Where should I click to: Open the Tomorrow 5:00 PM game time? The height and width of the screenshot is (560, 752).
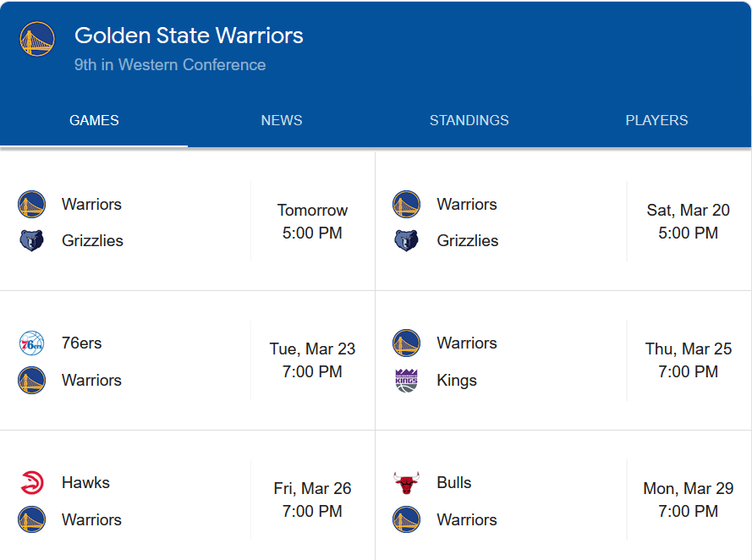point(312,222)
